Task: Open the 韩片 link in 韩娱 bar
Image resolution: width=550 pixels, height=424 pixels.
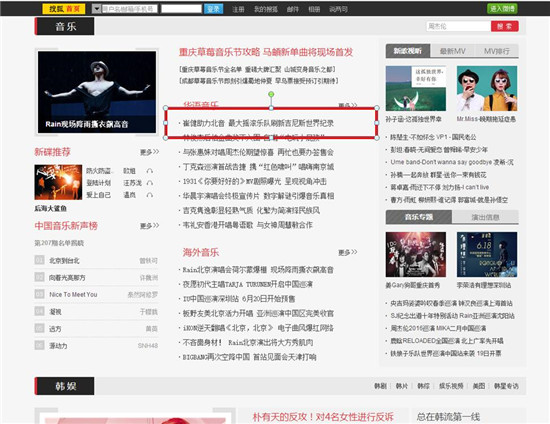Action: [x=402, y=386]
